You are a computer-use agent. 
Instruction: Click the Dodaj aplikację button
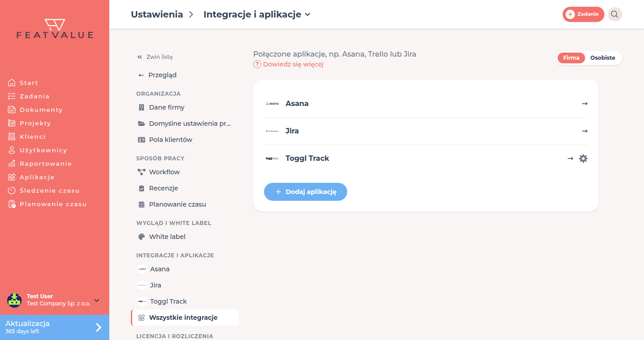coord(305,192)
